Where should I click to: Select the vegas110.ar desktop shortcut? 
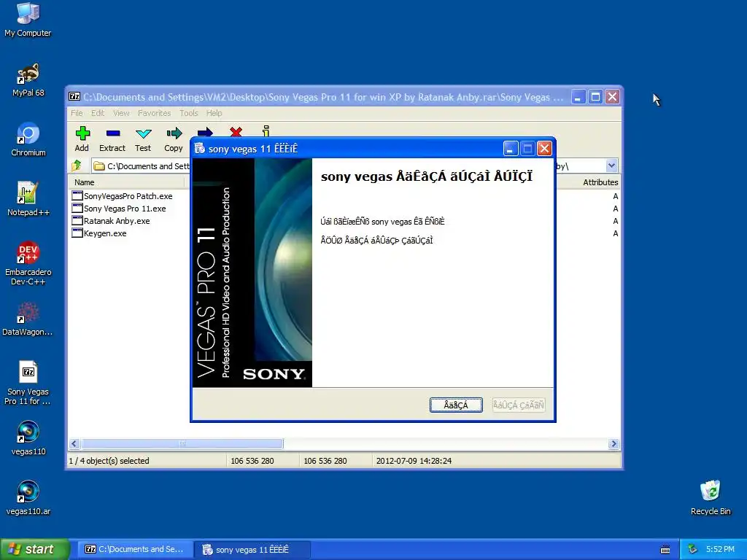[28, 499]
